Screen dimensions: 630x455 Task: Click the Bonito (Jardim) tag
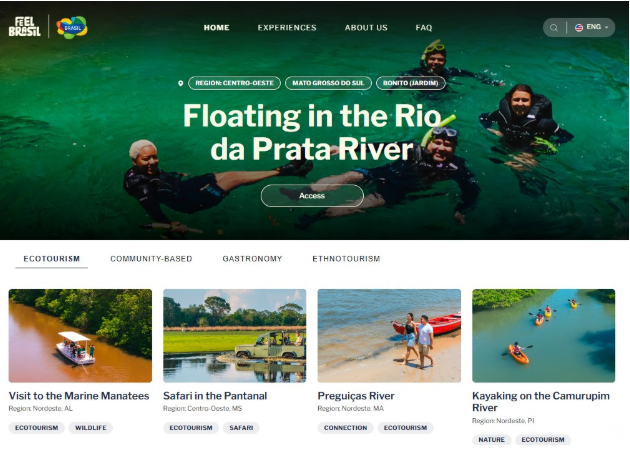click(x=411, y=83)
